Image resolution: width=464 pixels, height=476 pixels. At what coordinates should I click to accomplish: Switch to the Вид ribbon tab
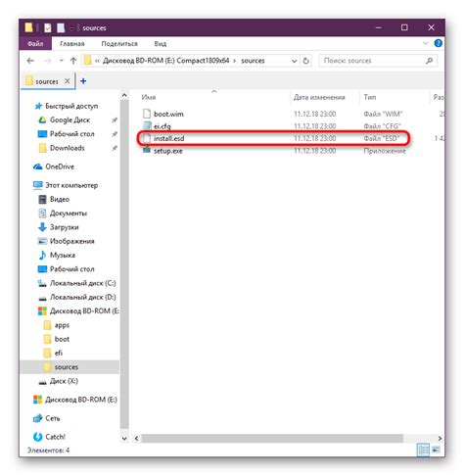coord(161,44)
